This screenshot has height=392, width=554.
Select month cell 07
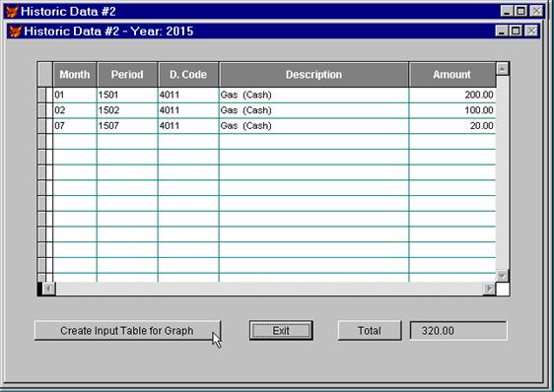(75, 126)
